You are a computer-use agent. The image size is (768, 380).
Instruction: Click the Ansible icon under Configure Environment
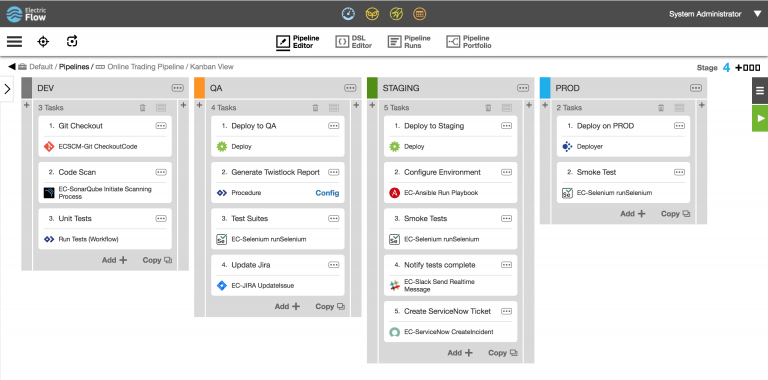[394, 193]
